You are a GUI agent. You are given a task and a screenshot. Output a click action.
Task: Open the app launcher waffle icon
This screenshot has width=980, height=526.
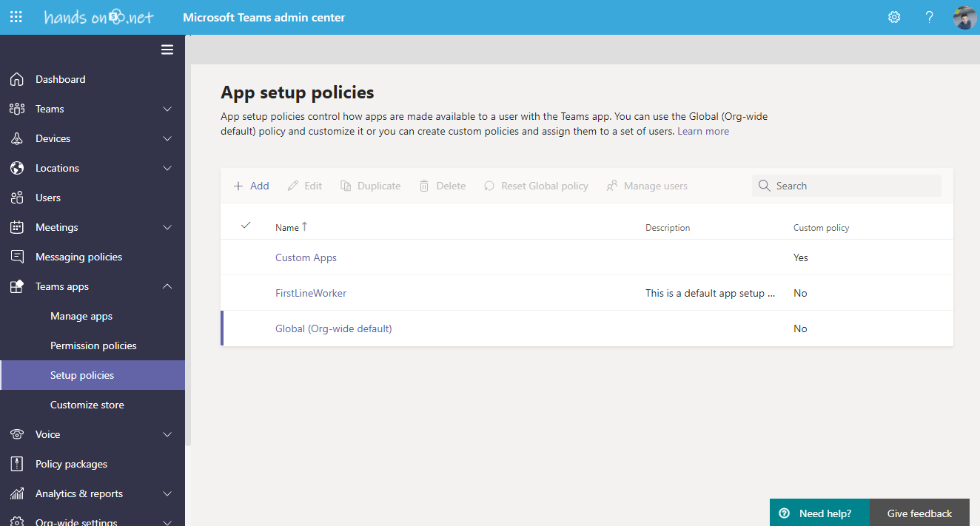coord(16,17)
